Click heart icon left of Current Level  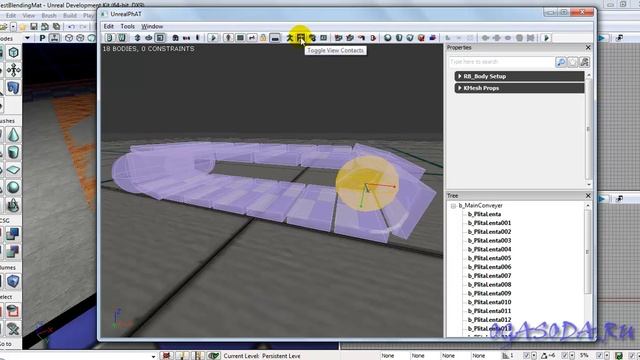(x=213, y=356)
